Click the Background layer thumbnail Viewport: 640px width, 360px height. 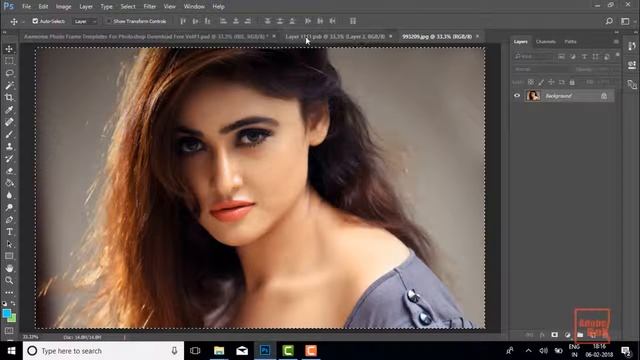tap(533, 96)
